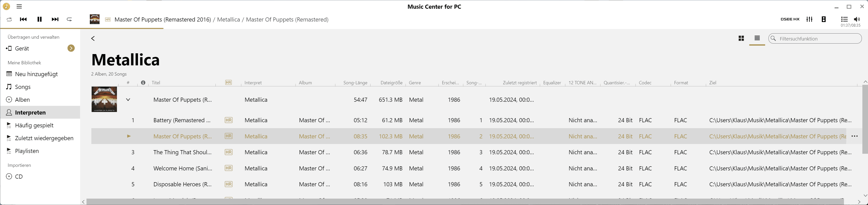868x205 pixels.
Task: Go to the previous track
Action: click(23, 19)
